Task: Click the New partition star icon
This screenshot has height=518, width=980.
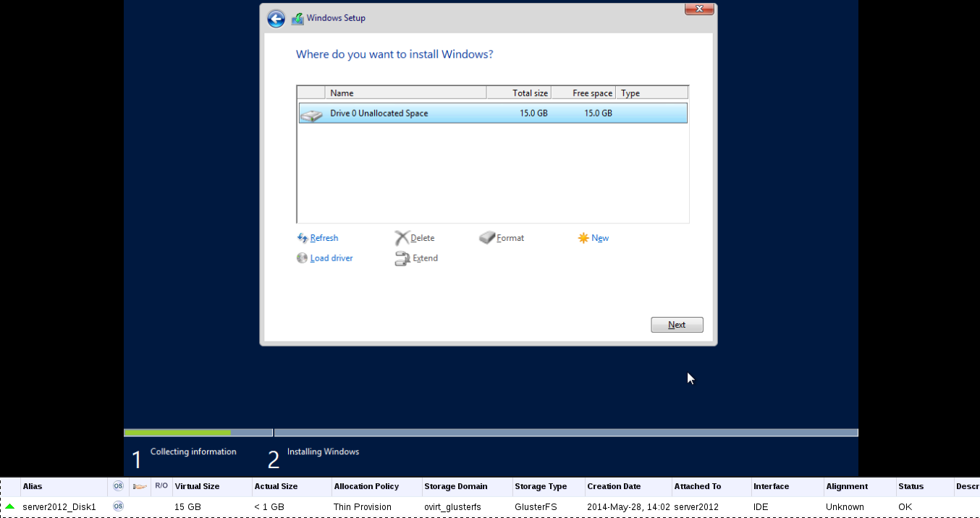Action: pos(583,238)
